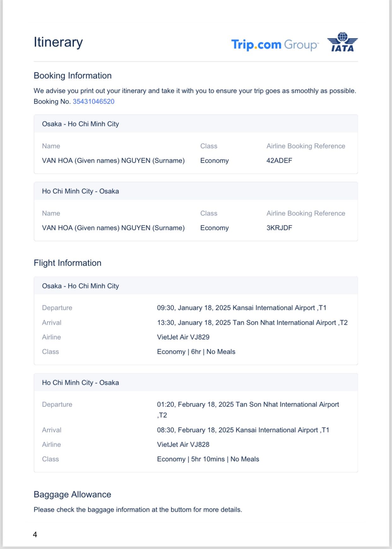Click the IATA winged globe logo
Image resolution: width=392 pixels, height=549 pixels.
(x=342, y=42)
